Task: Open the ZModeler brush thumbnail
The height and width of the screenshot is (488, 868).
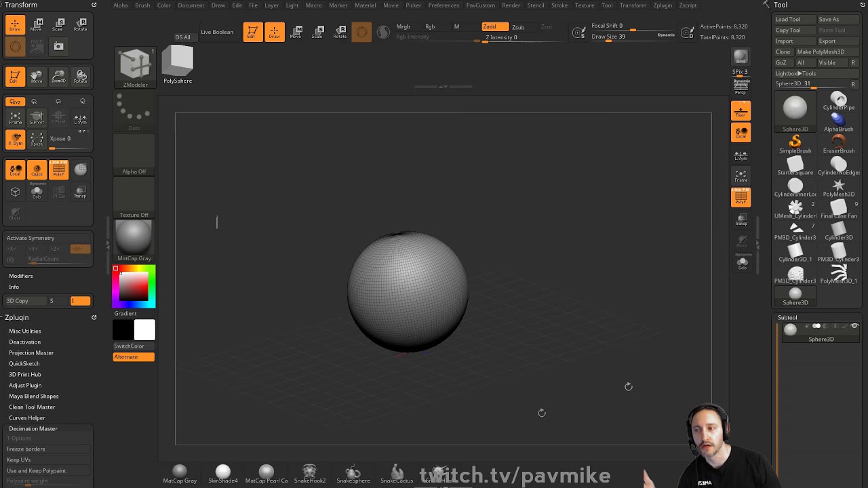Action: (x=135, y=68)
